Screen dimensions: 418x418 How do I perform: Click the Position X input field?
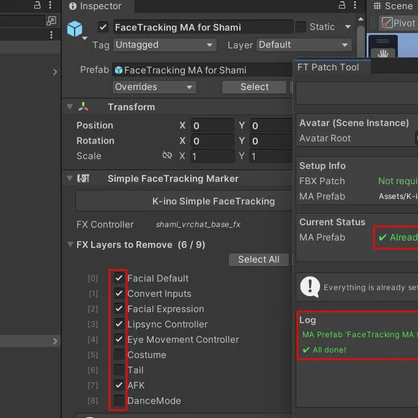(x=212, y=126)
